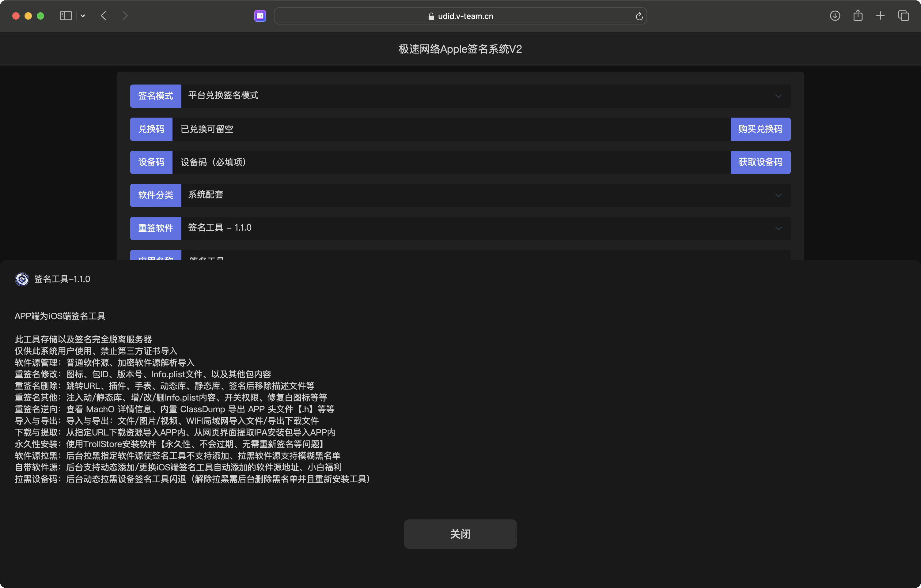The width and height of the screenshot is (921, 588).
Task: Go back with the back arrow
Action: pos(103,16)
